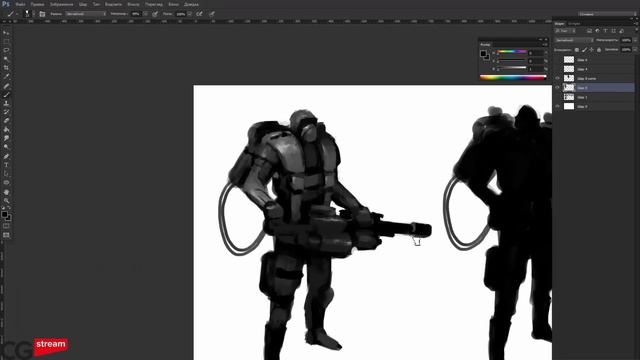
Task: Select the Eyedropper tool
Action: 6,77
